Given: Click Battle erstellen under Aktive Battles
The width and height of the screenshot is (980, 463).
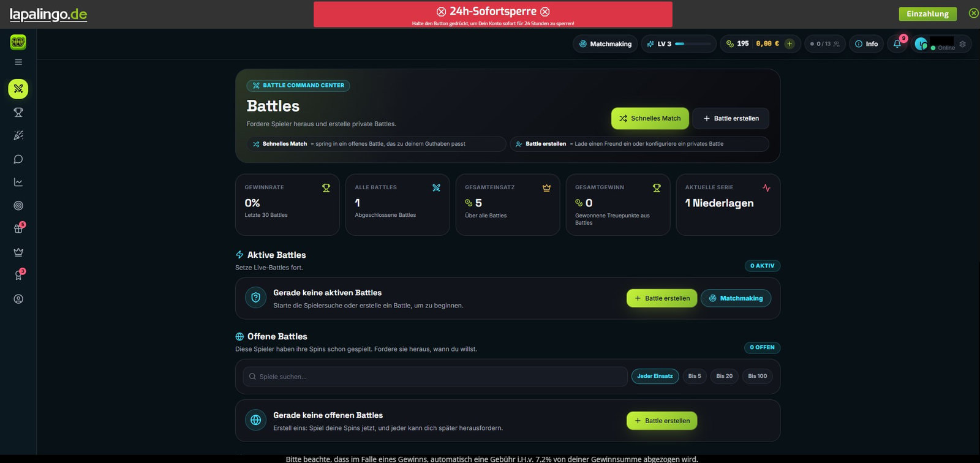Looking at the screenshot, I should pyautogui.click(x=661, y=298).
